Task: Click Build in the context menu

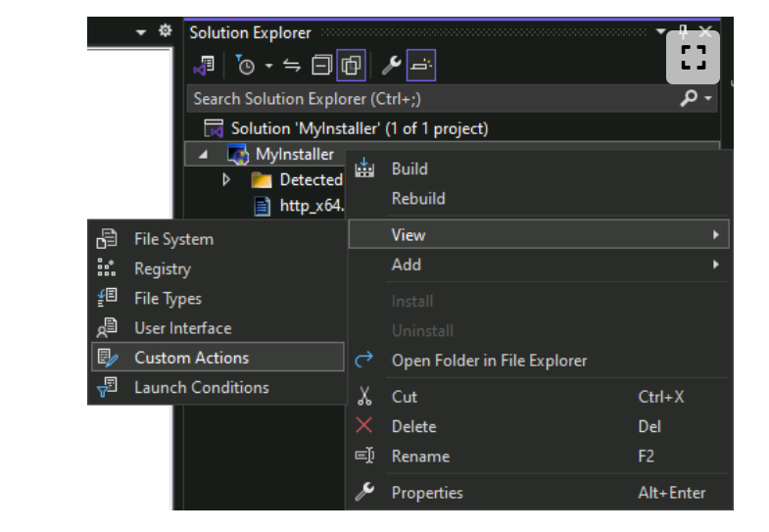Action: [540, 169]
